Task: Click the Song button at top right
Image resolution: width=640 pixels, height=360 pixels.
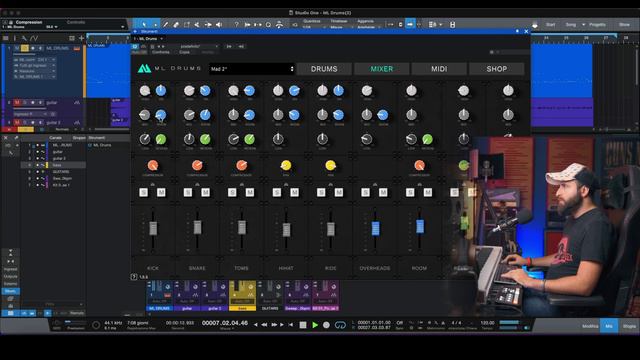Action: tap(571, 24)
